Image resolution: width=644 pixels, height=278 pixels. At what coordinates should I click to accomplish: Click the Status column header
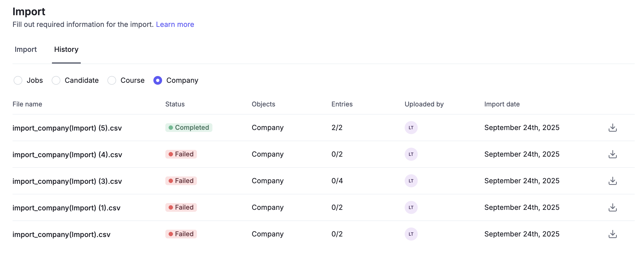tap(175, 104)
